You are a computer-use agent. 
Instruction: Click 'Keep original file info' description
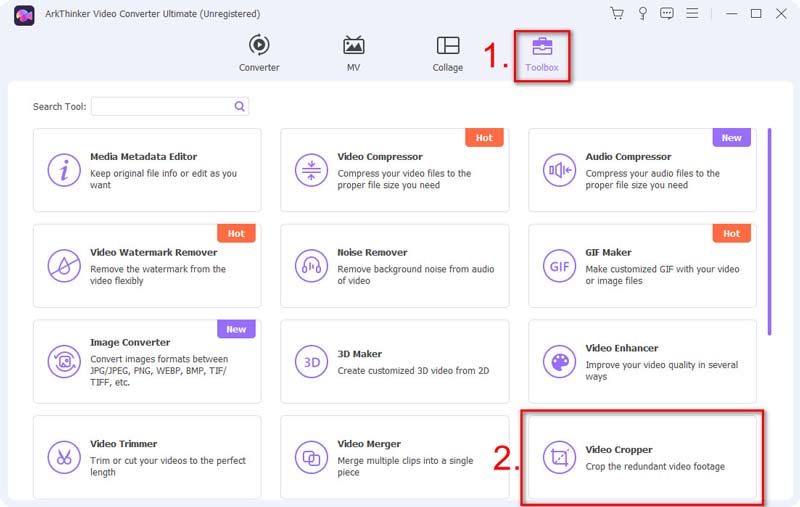[x=163, y=179]
